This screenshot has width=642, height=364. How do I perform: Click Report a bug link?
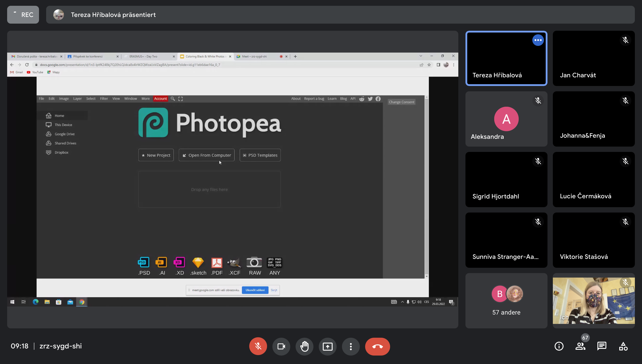(x=314, y=98)
